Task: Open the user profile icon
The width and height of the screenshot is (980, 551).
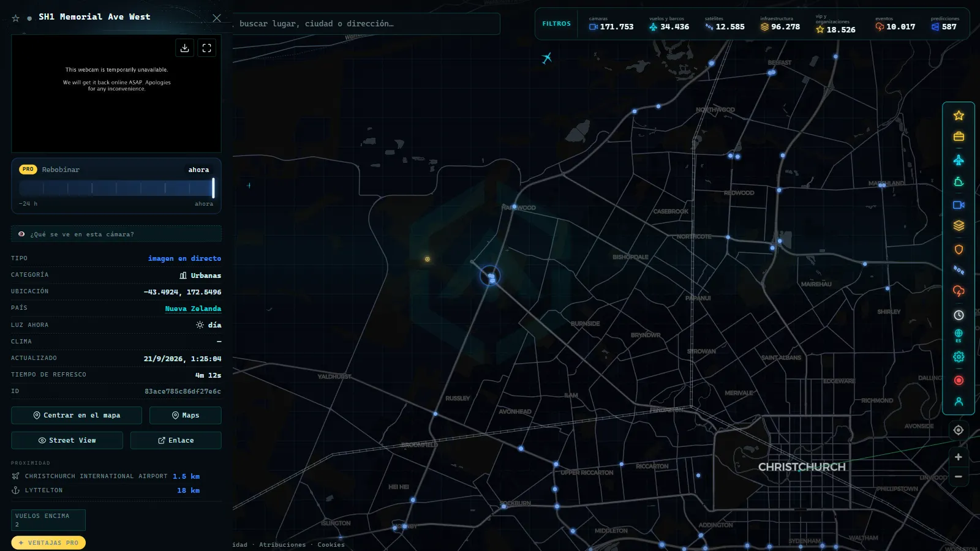Action: pyautogui.click(x=959, y=402)
